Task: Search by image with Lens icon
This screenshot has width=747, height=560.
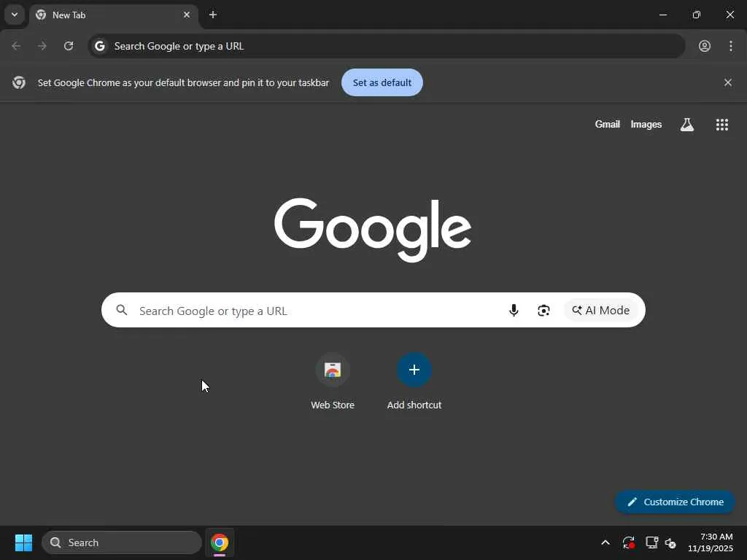Action: click(543, 310)
